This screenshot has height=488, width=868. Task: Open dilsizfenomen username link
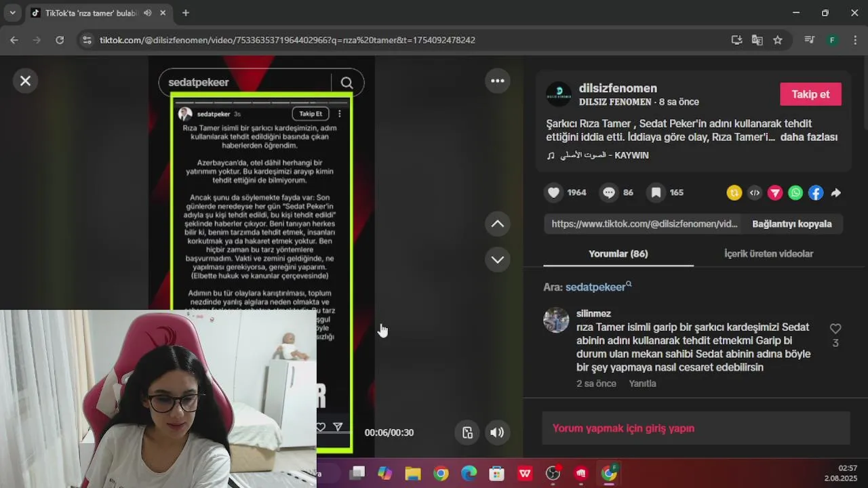coord(618,88)
